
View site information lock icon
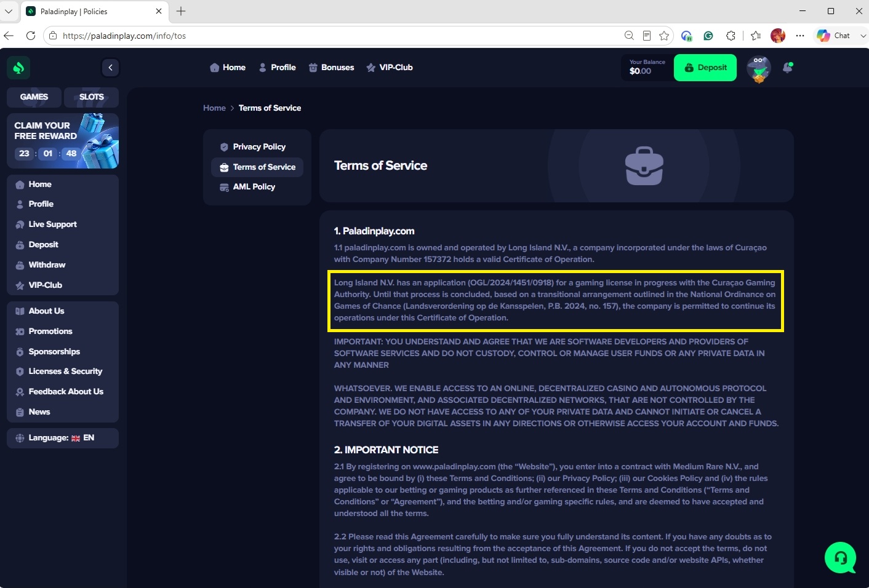click(x=53, y=36)
